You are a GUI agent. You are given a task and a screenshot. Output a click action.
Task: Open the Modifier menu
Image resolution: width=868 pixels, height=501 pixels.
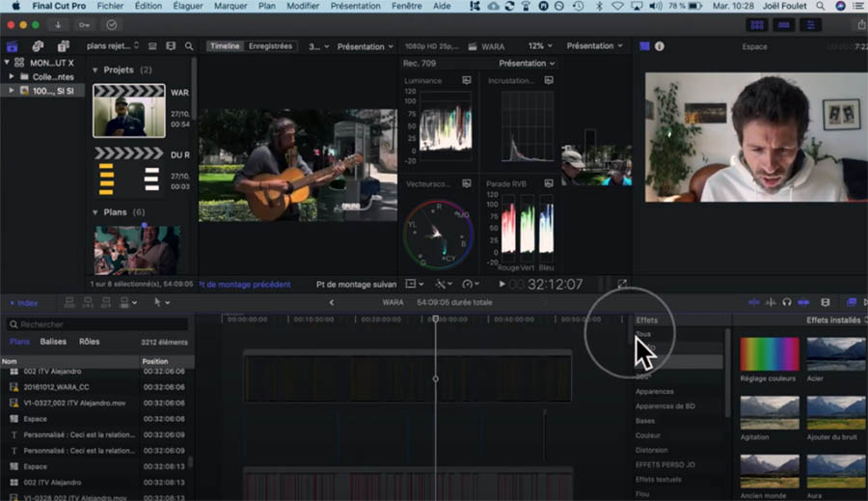303,6
